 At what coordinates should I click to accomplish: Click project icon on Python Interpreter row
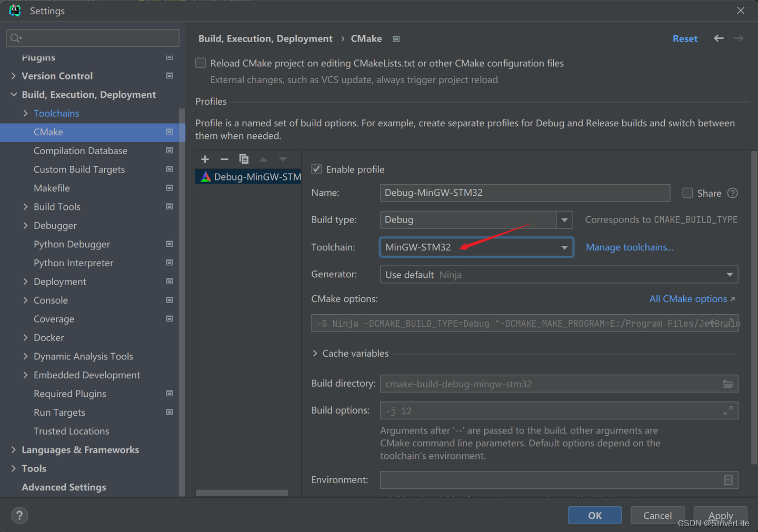pyautogui.click(x=169, y=263)
